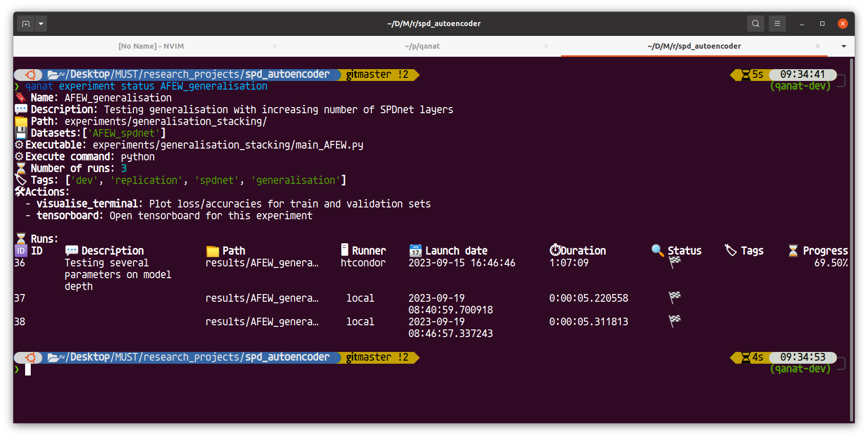The height and width of the screenshot is (438, 868).
Task: Click the gear icon beside Execute command
Action: coord(19,156)
